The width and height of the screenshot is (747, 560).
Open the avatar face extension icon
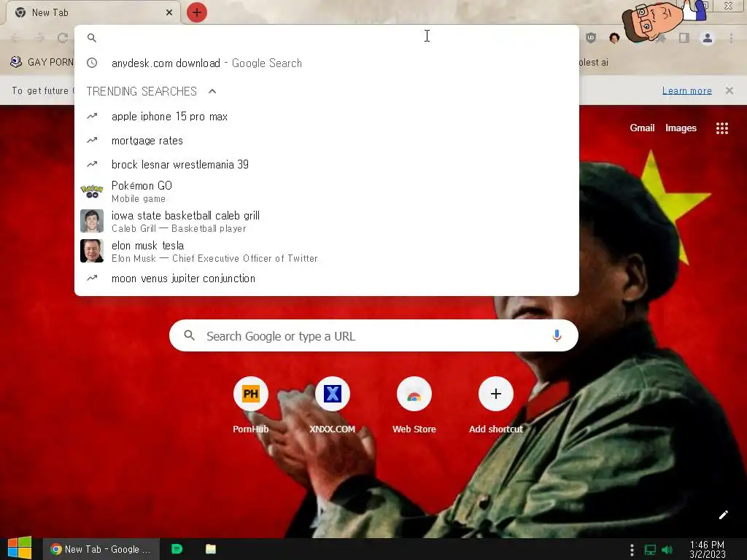pos(614,38)
